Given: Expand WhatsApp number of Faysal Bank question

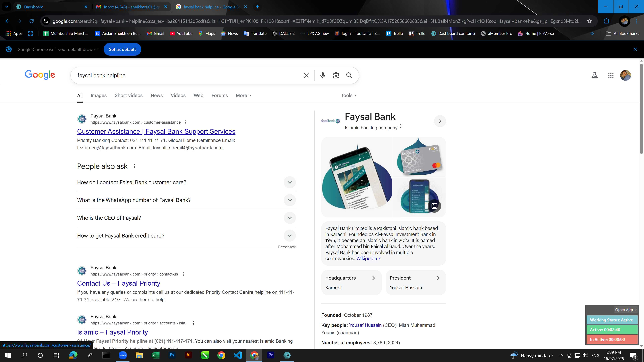Looking at the screenshot, I should (186, 200).
